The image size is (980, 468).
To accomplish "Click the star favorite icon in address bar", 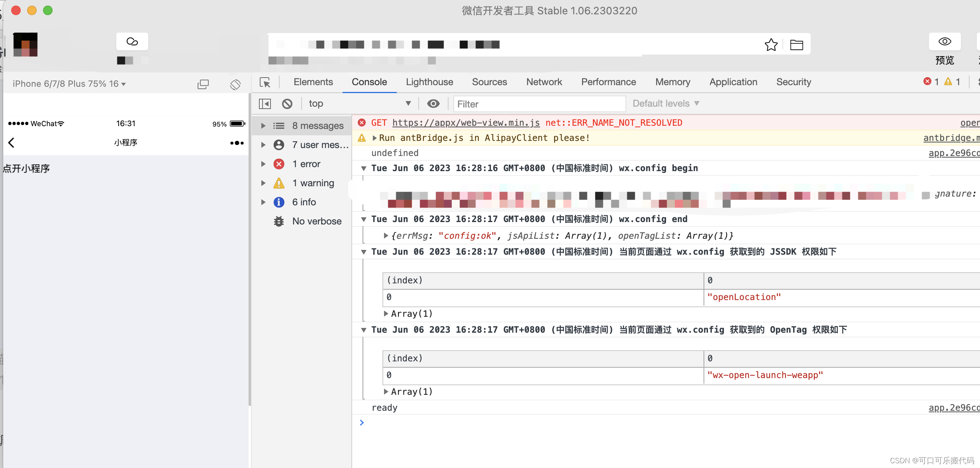I will (x=771, y=45).
